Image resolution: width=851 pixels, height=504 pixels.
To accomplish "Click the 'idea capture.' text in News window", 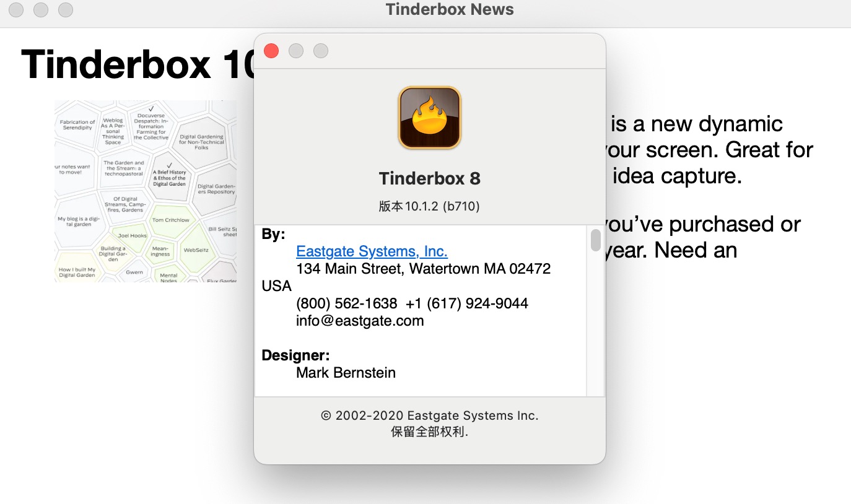I will coord(677,176).
